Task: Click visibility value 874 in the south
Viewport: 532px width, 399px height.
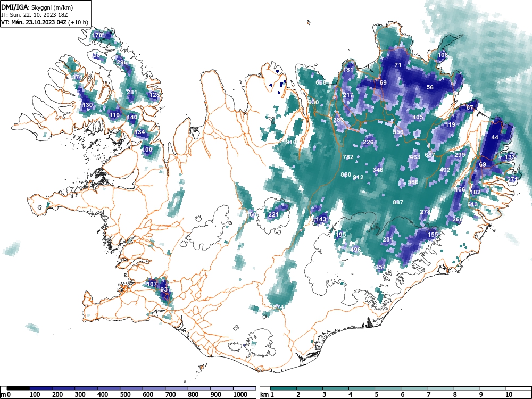Action: pos(278,307)
